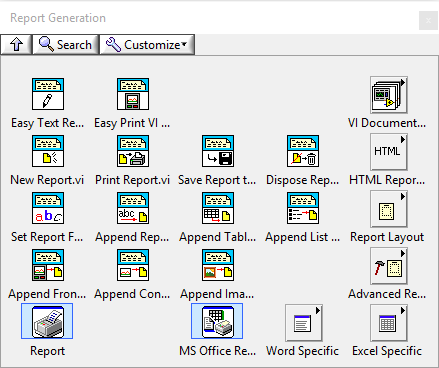Select the Append List to Report icon

click(x=303, y=208)
